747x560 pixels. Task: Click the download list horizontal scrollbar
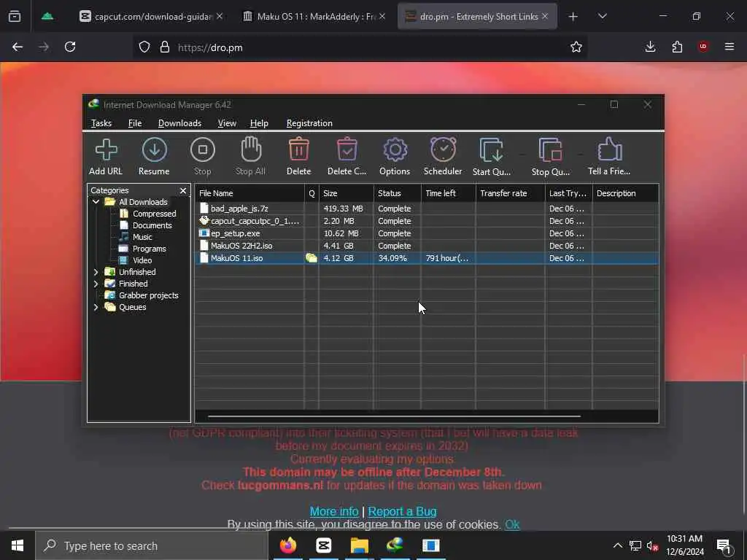(x=394, y=416)
